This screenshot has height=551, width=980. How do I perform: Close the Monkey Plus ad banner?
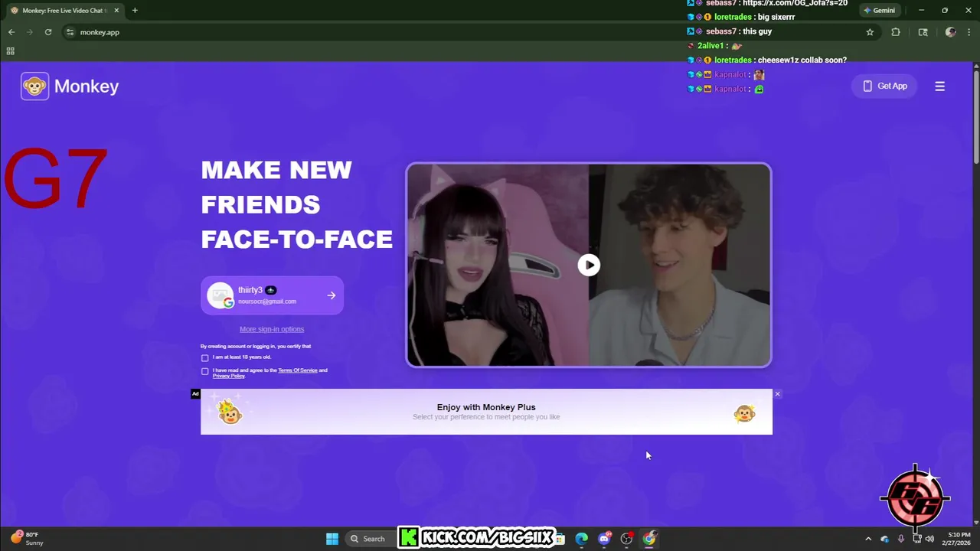pos(777,394)
